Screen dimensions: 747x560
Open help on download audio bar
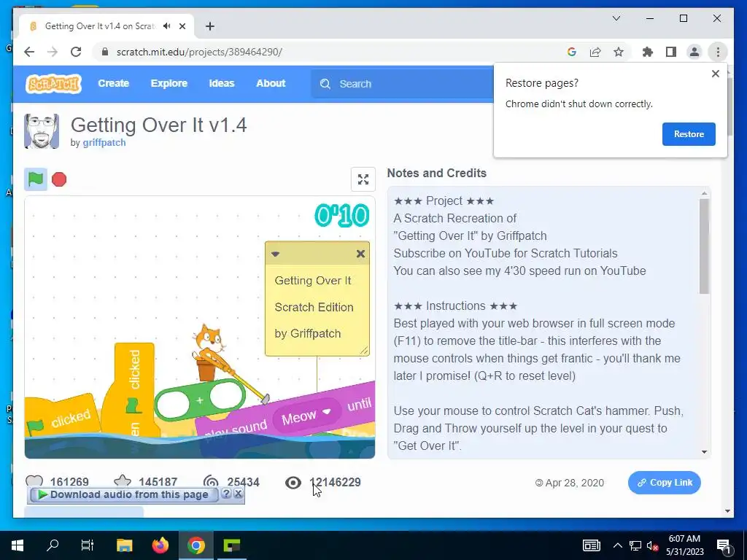[x=226, y=494]
